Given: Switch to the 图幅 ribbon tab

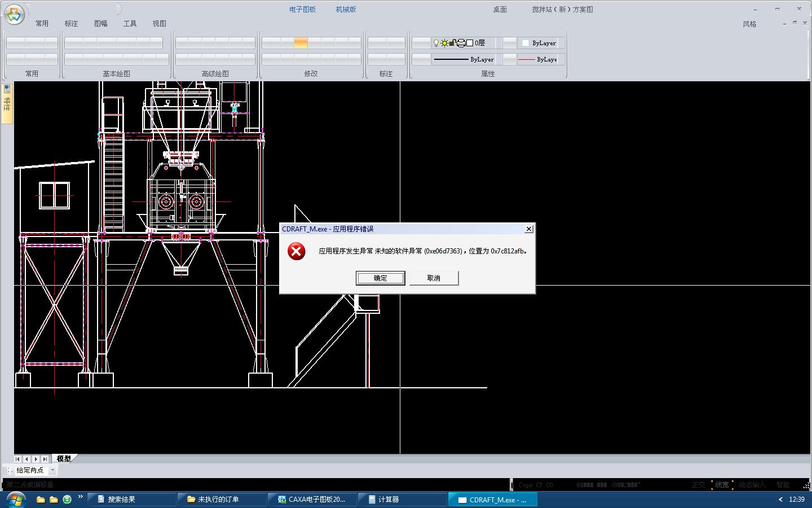Looking at the screenshot, I should pos(100,24).
